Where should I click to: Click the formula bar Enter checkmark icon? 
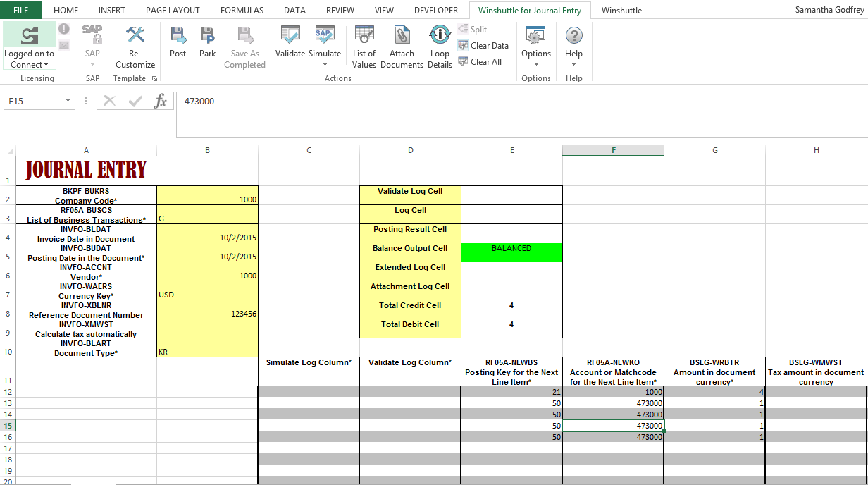pos(135,101)
